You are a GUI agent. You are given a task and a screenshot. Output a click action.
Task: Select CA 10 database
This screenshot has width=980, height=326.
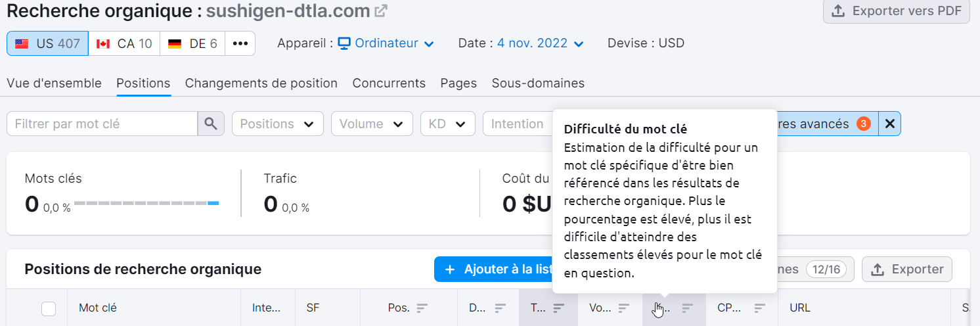click(124, 43)
